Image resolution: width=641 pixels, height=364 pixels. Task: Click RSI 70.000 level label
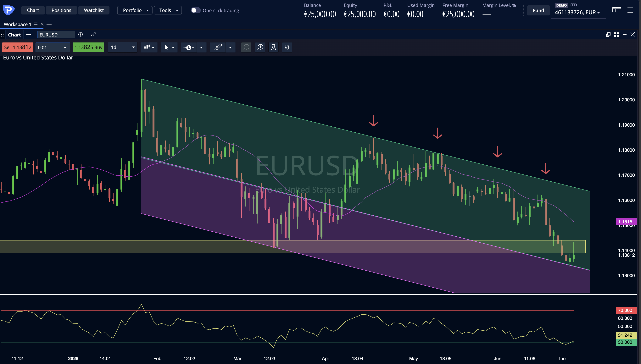[626, 310]
